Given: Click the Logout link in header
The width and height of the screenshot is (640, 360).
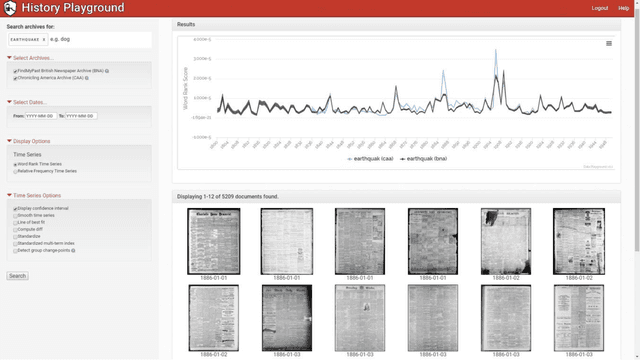Looking at the screenshot, I should tap(600, 8).
